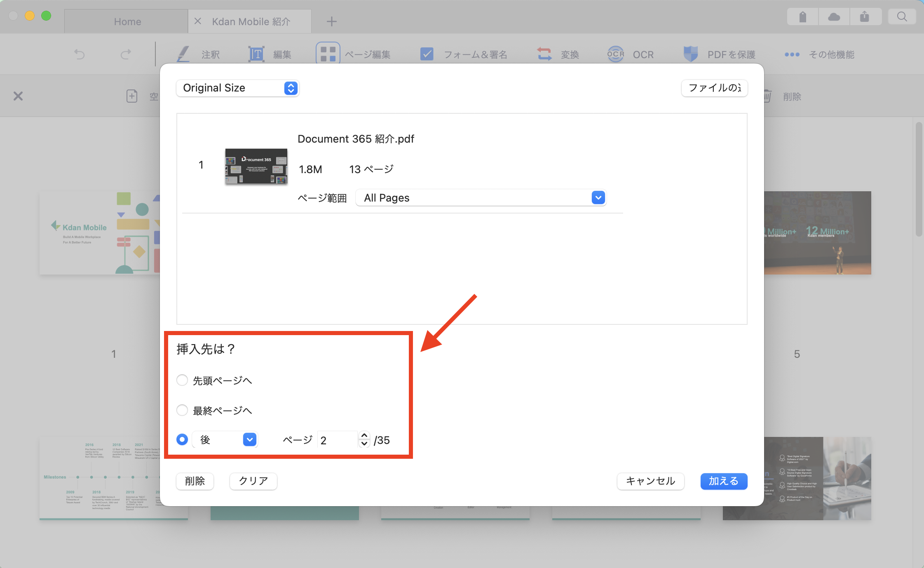Click the bookmark-like icon in title bar
Image resolution: width=924 pixels, height=568 pixels.
pos(803,17)
